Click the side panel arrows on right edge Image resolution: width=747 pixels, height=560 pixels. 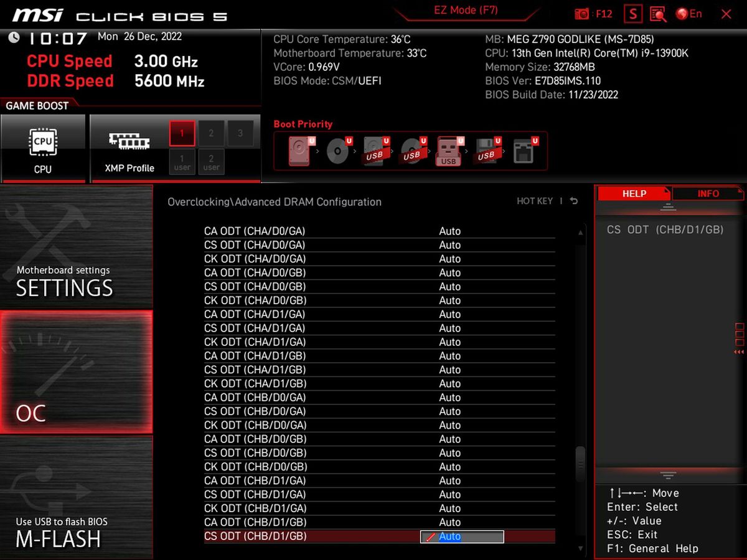pos(739,338)
